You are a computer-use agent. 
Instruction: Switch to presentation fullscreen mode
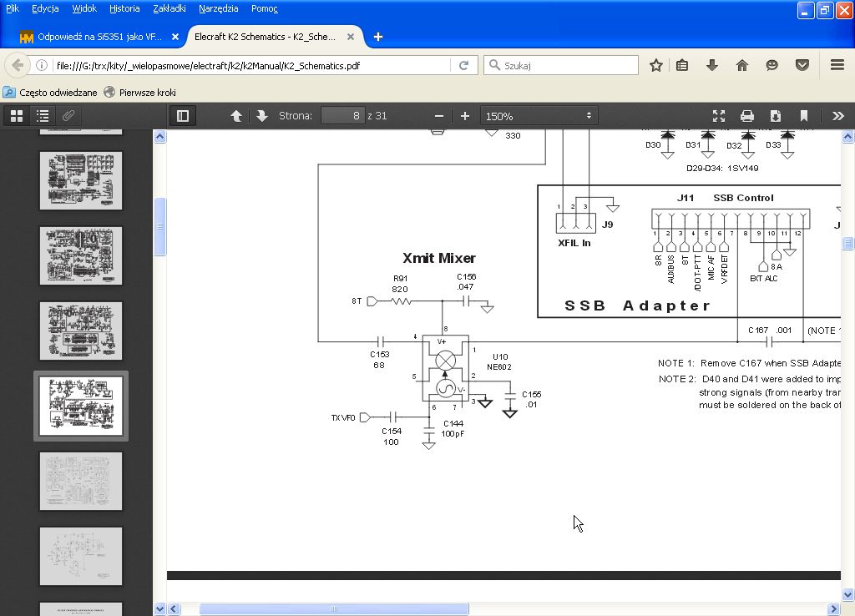pyautogui.click(x=718, y=116)
